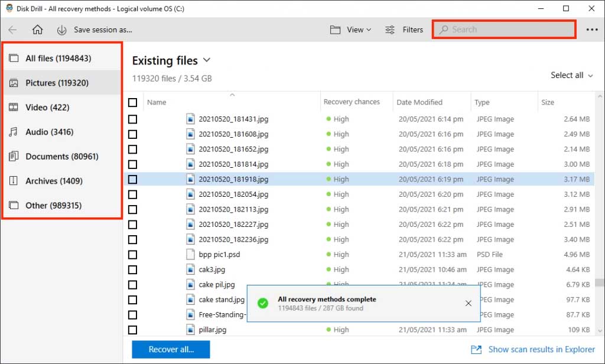Viewport: 605px width, 364px height.
Task: Click the Archives category icon
Action: pyautogui.click(x=14, y=181)
